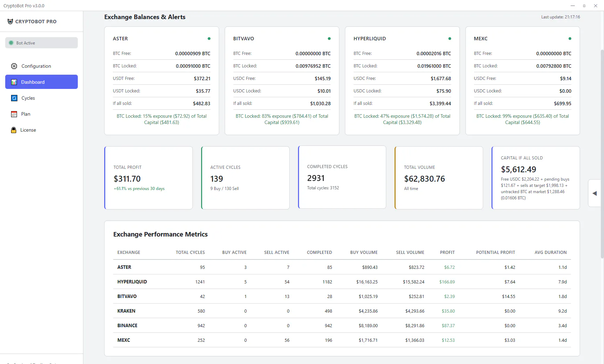Click HYPERLIQUID card green status dot

[x=449, y=39]
